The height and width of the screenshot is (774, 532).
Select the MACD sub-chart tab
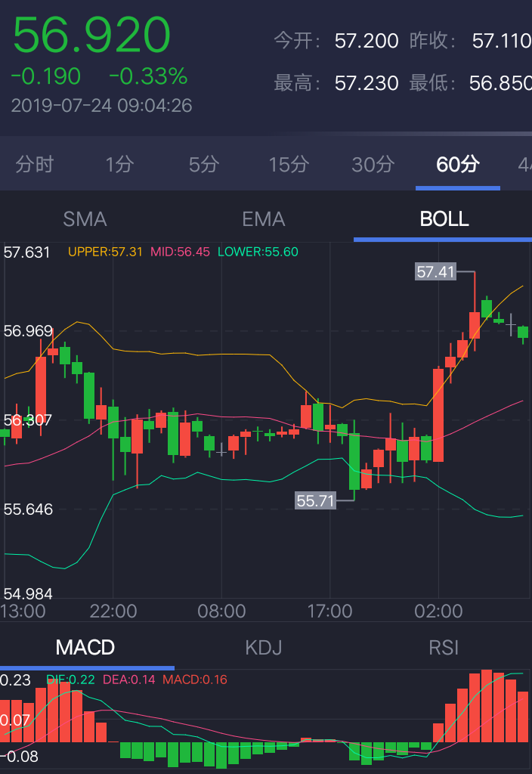pyautogui.click(x=85, y=648)
